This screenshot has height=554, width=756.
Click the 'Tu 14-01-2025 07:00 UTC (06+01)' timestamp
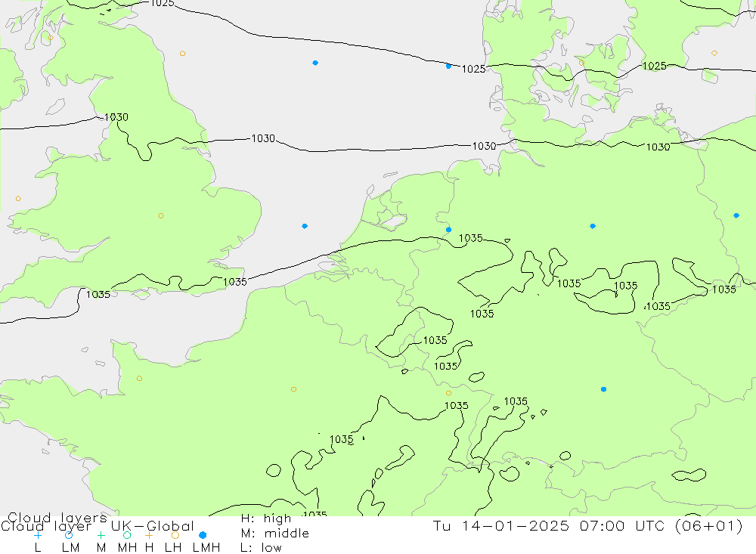point(587,526)
